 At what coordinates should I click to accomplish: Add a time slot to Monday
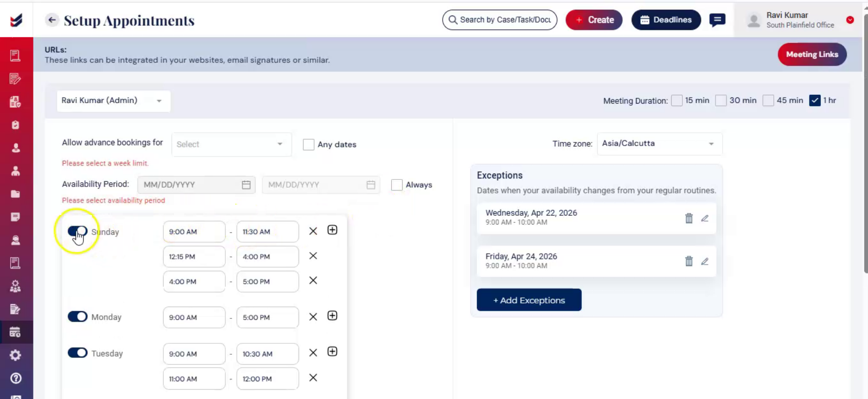(x=332, y=316)
